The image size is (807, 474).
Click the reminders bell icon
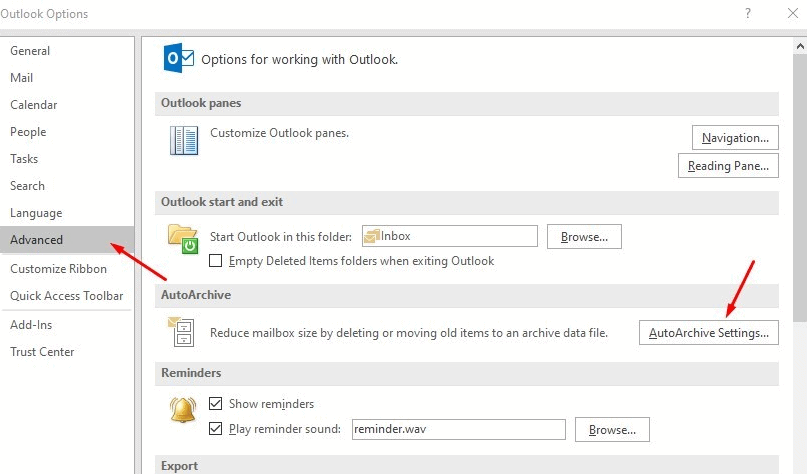(183, 410)
